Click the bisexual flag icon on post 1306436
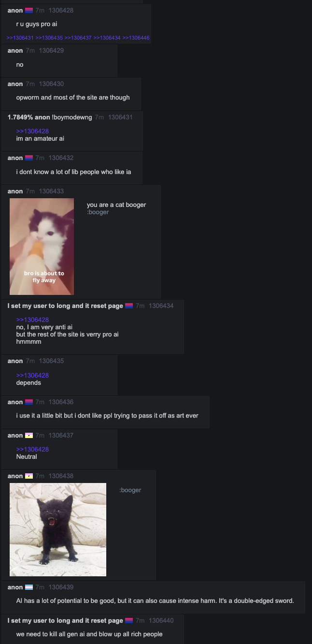312x644 pixels. 29,402
